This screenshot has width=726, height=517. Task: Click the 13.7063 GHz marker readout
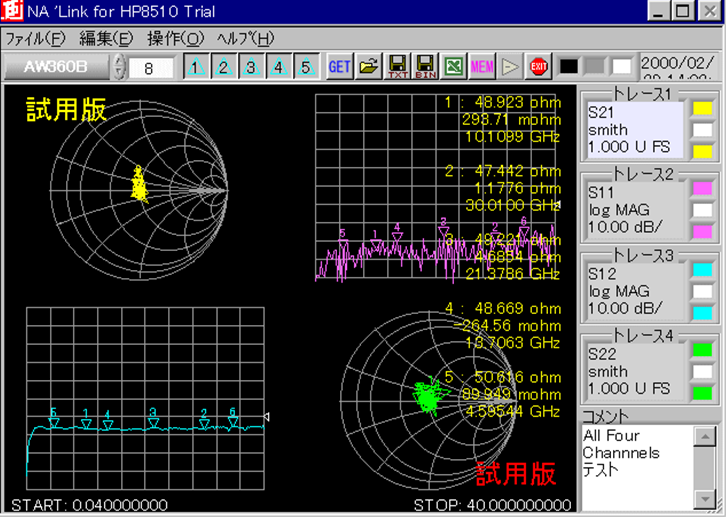pos(513,343)
